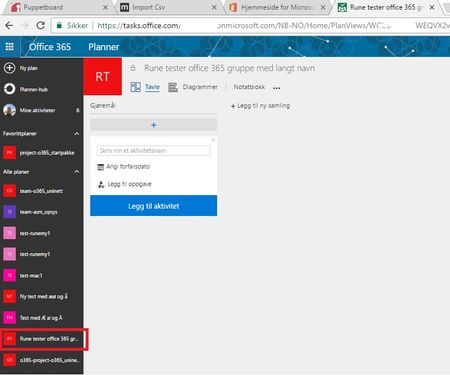Click the Ny plan plus icon

[x=9, y=68]
